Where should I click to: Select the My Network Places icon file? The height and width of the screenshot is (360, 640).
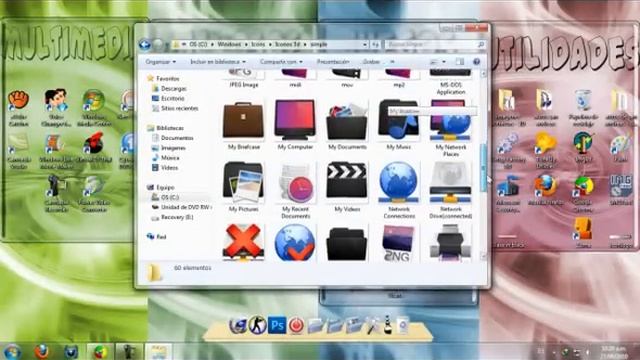451,129
